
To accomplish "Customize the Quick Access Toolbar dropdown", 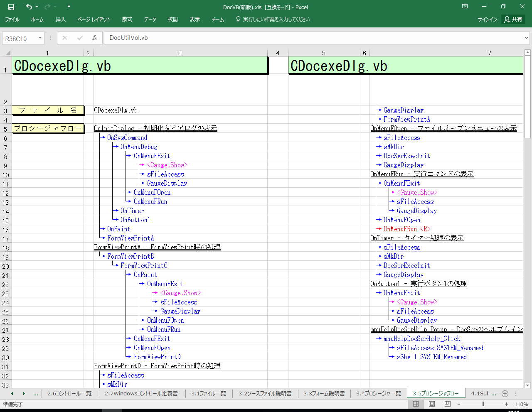I will click(69, 7).
